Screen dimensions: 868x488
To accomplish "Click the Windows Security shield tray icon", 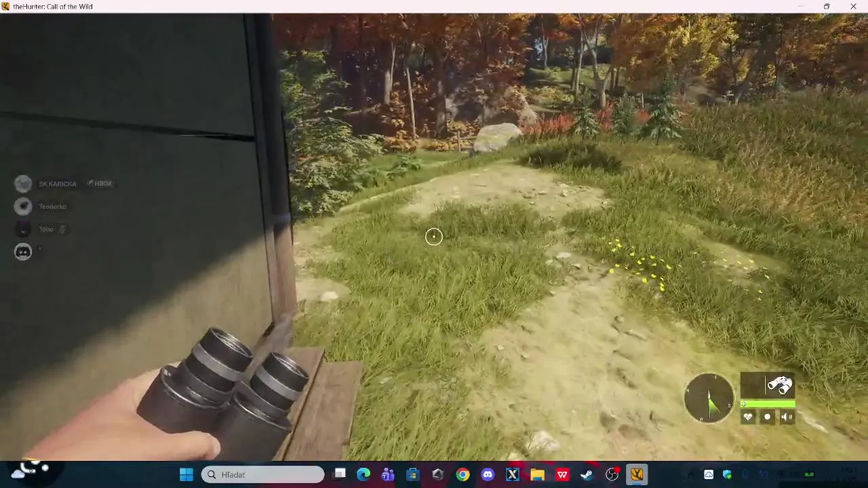I will coord(728,474).
